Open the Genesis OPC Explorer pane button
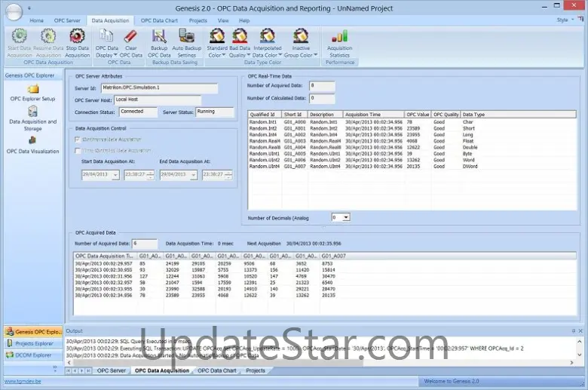The height and width of the screenshot is (390, 588). (33, 332)
